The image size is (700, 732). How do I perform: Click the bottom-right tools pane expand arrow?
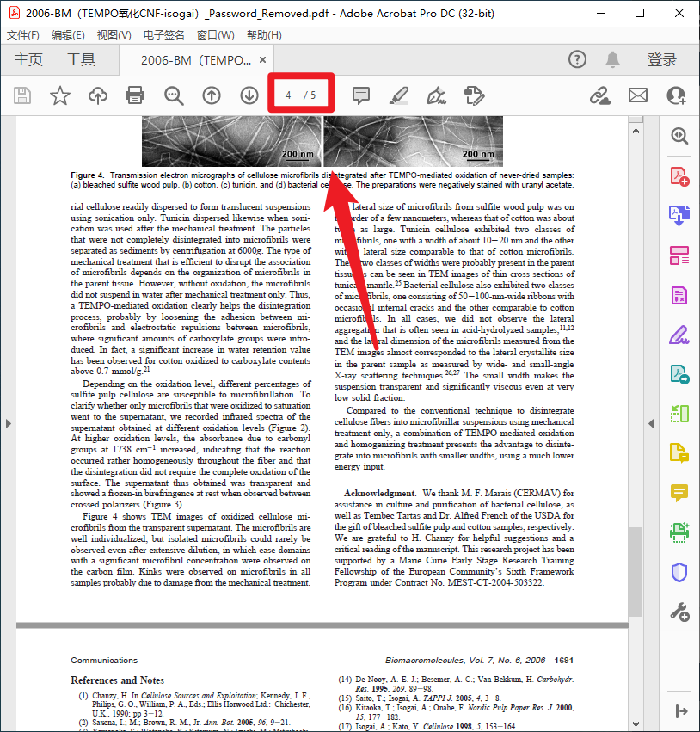coord(681,711)
